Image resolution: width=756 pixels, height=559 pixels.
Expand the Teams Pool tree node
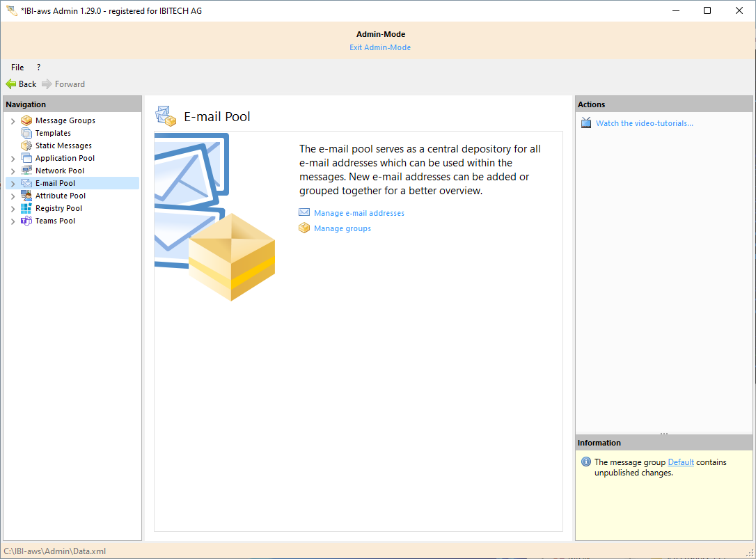13,221
